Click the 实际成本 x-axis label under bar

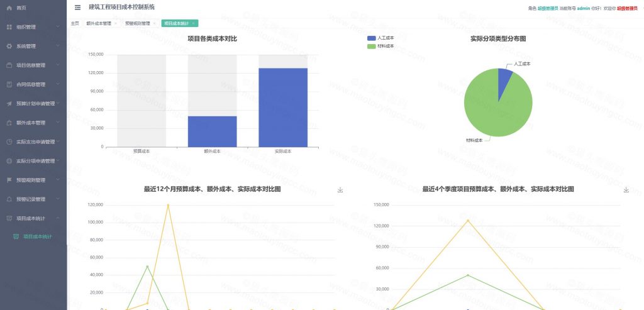283,152
